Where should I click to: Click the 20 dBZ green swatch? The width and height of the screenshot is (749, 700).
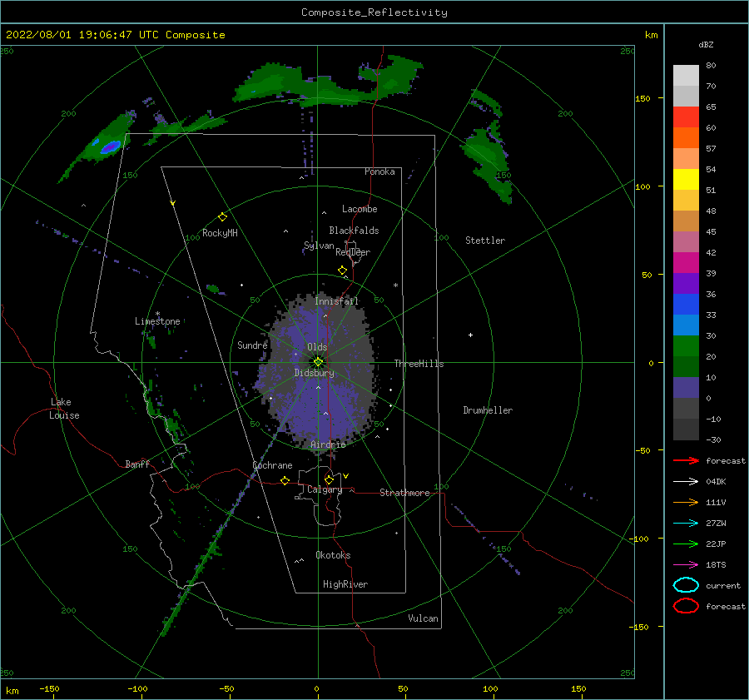click(x=686, y=346)
